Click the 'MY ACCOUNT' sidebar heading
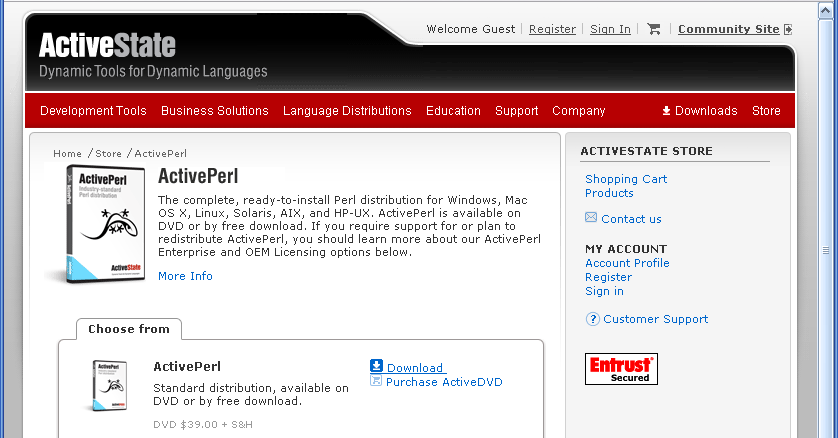Image resolution: width=838 pixels, height=438 pixels. (626, 249)
